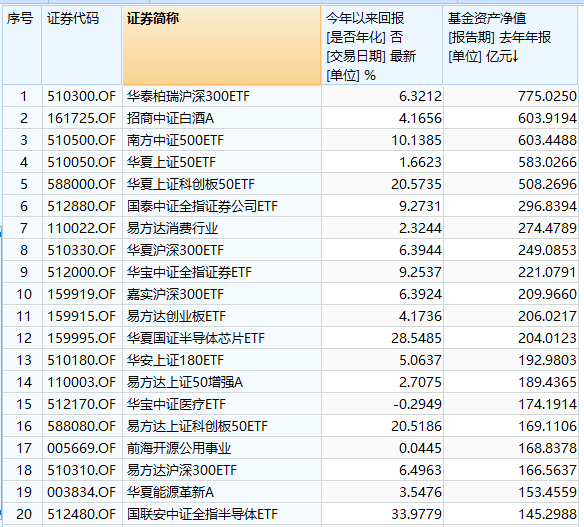This screenshot has height=527, width=584.
Task: Click security code 510330.OF
Action: (x=82, y=250)
